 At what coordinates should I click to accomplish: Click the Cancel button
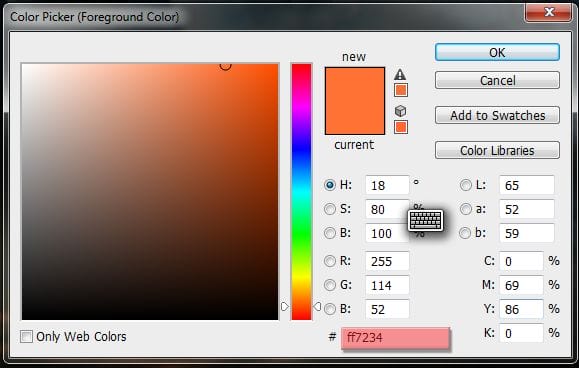point(497,80)
